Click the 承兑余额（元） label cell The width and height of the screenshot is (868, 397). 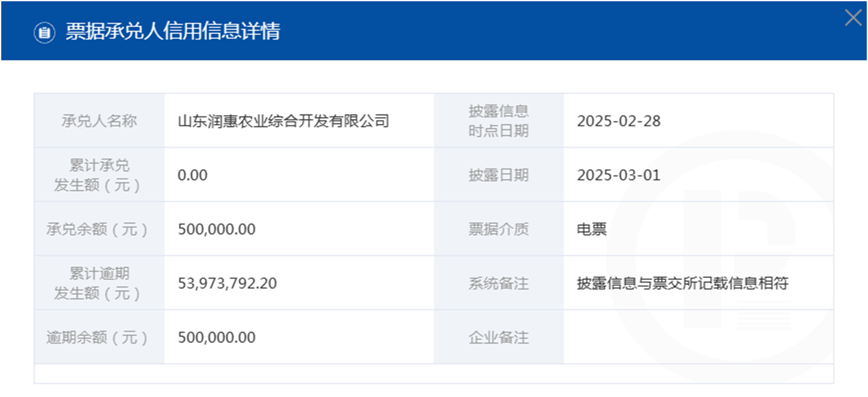point(99,229)
